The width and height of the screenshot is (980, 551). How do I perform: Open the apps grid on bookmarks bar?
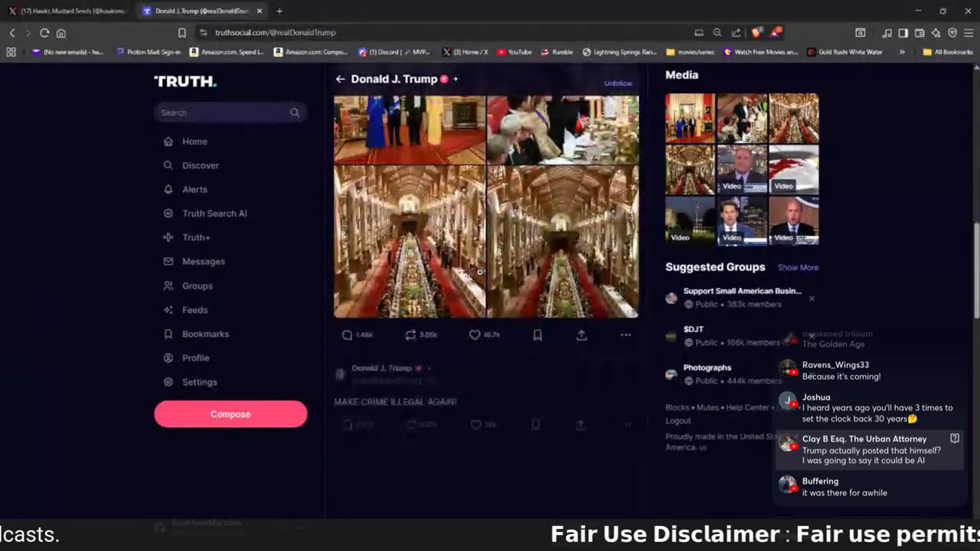11,52
